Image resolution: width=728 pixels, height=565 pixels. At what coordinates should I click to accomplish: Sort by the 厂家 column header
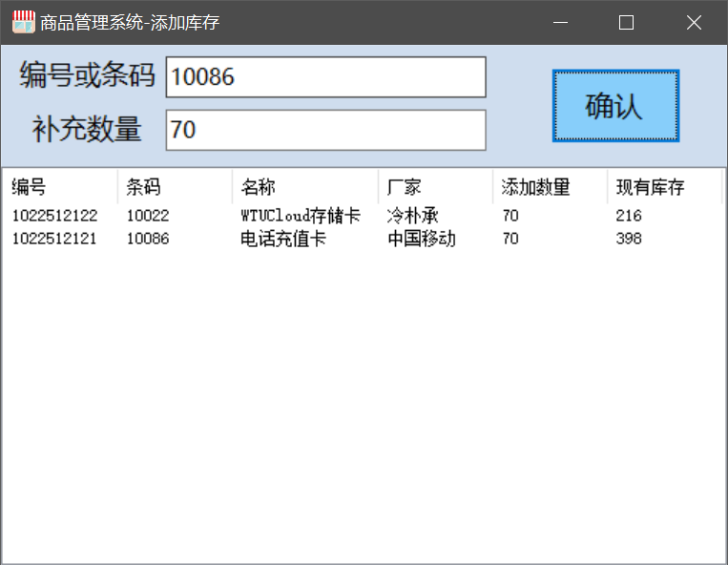435,187
